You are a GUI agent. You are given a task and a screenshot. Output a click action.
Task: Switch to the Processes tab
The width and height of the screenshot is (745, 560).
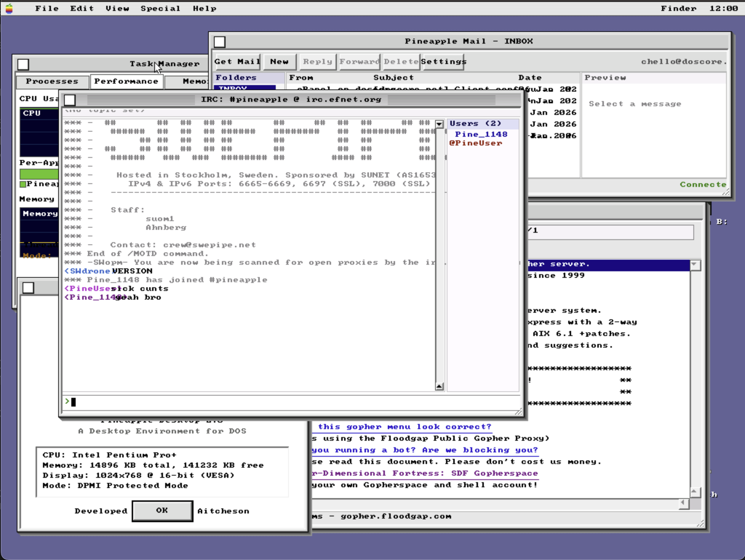(52, 81)
